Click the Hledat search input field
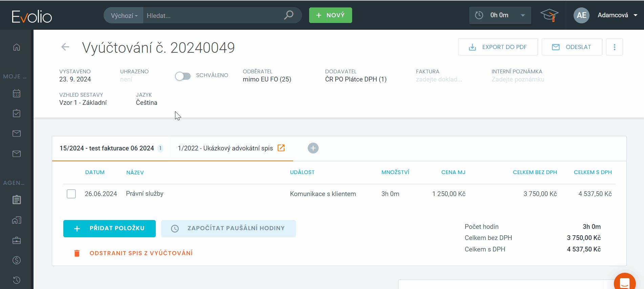The image size is (644, 289). tap(212, 16)
